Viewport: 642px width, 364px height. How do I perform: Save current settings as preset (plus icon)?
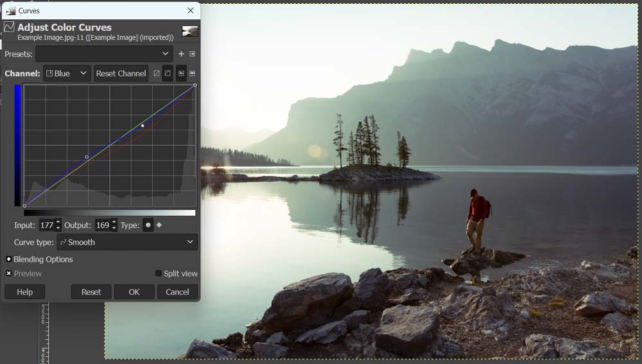pyautogui.click(x=181, y=54)
